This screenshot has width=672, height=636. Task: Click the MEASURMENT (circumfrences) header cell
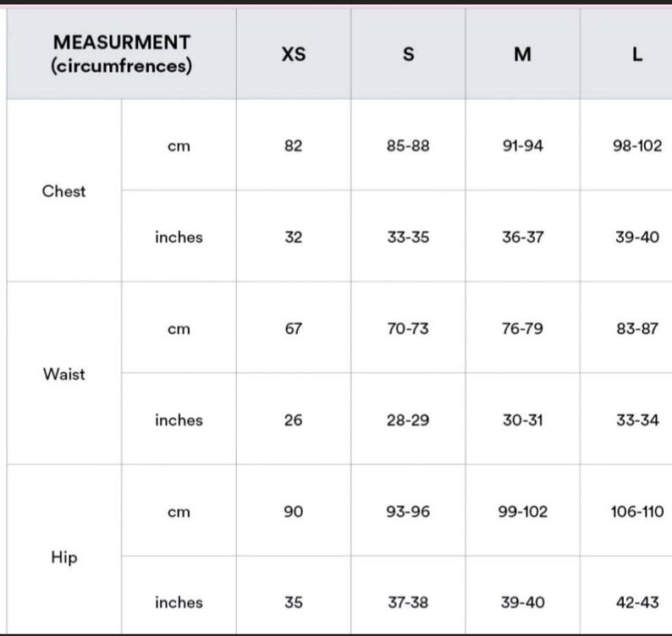[121, 54]
